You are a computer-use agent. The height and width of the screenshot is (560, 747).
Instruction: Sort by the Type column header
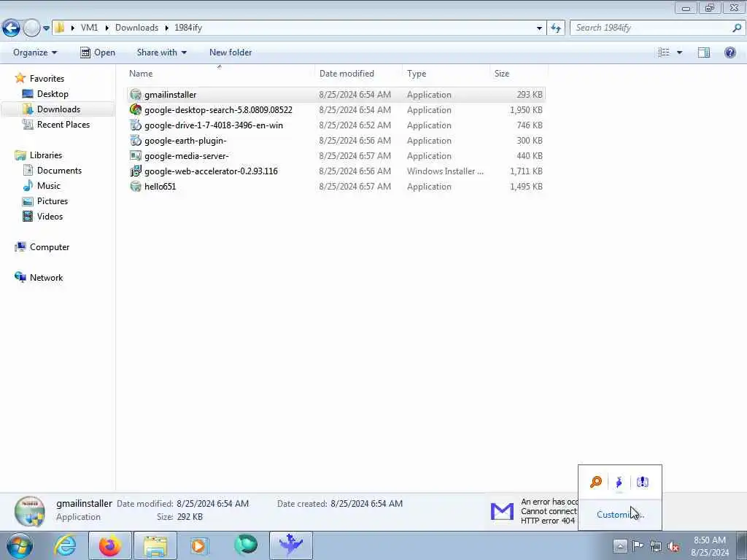click(x=446, y=74)
